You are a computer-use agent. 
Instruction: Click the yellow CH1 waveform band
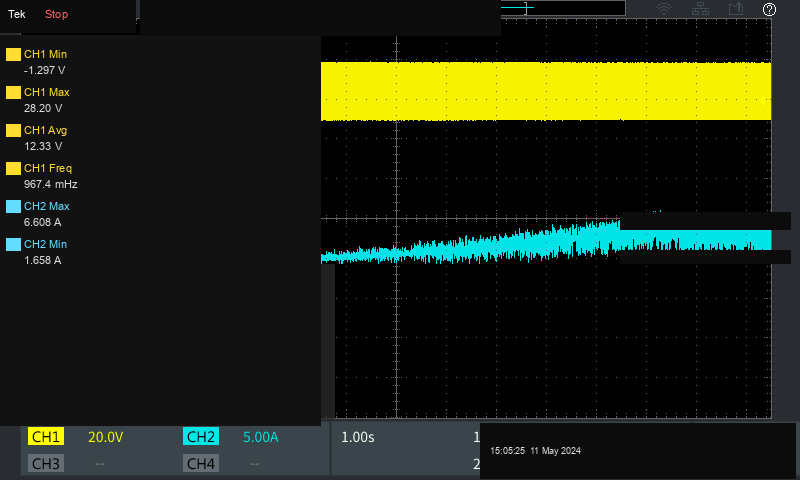pos(546,91)
